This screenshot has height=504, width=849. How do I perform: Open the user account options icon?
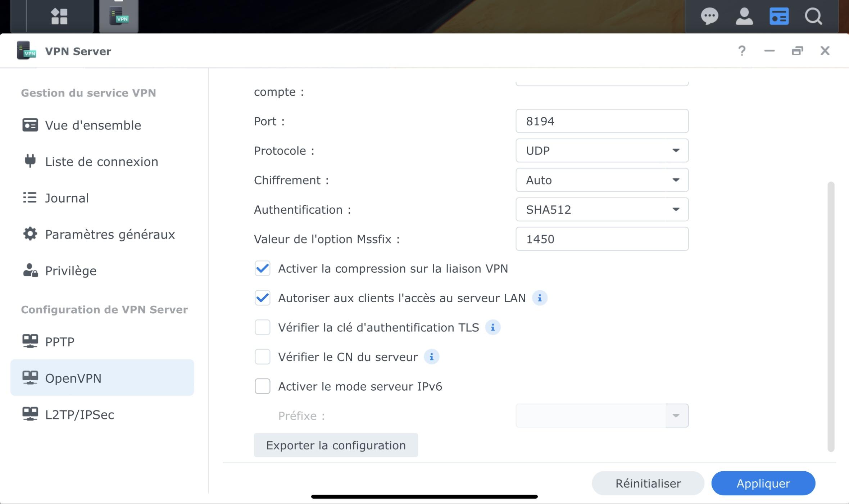744,17
